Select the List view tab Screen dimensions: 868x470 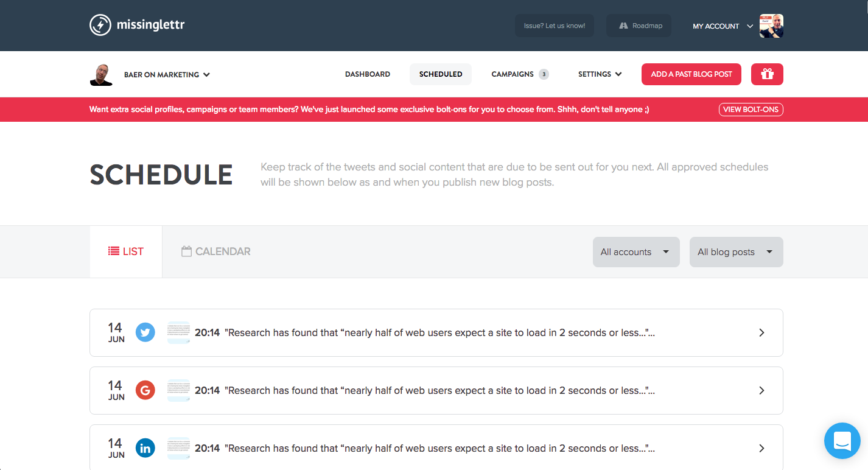126,251
